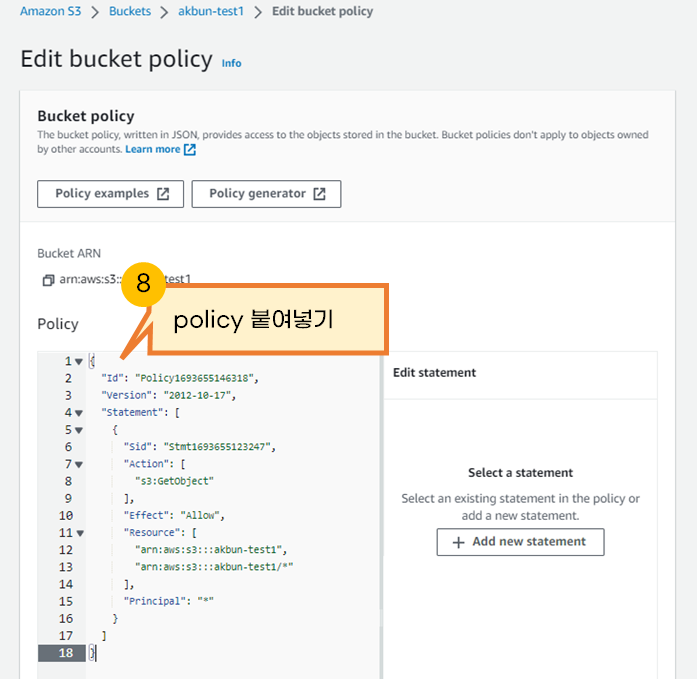The image size is (697, 679).
Task: Click the editor vertical scrollbar divider
Action: point(381,515)
